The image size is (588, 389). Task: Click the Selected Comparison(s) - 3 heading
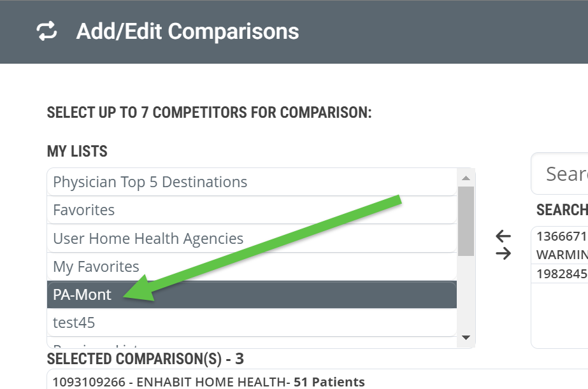tap(145, 358)
